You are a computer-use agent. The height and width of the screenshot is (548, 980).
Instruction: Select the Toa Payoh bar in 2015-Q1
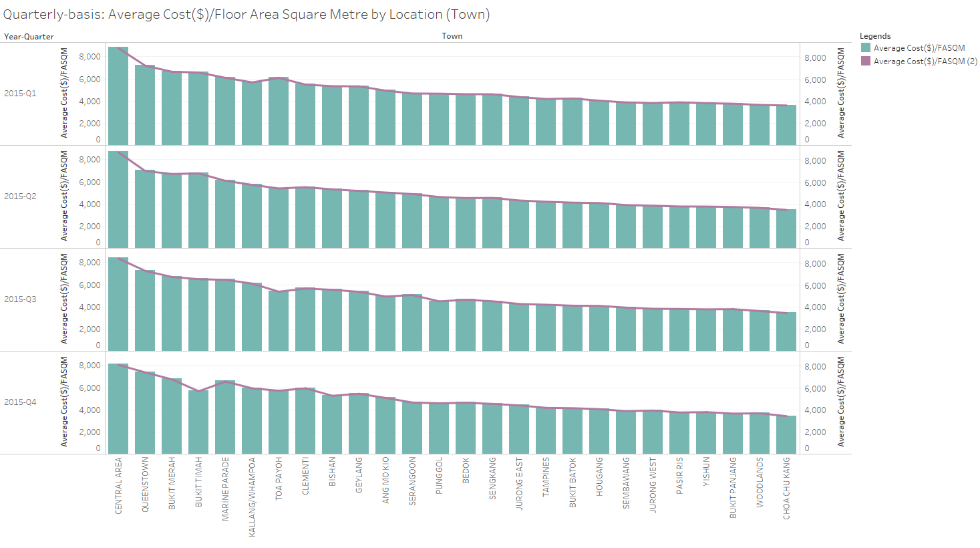(x=279, y=111)
